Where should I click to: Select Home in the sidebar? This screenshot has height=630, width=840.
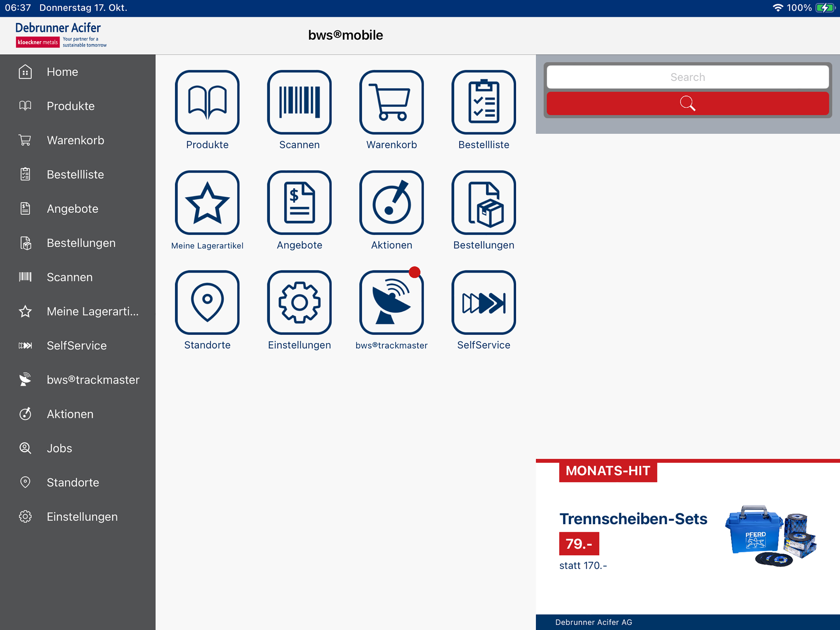[x=62, y=72]
